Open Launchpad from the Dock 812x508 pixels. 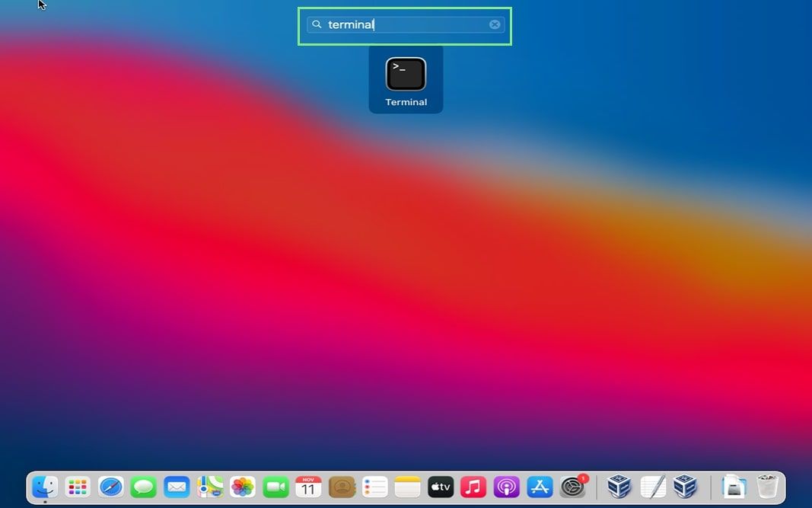pos(78,487)
